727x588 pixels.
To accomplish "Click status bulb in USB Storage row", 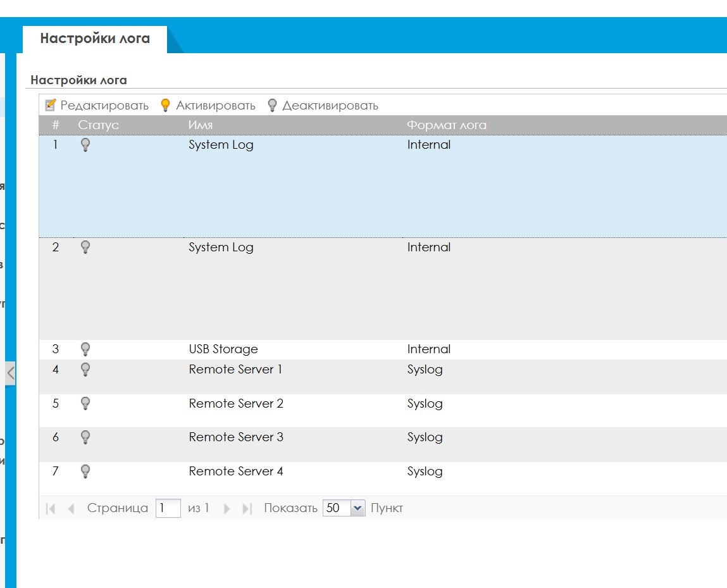I will tap(85, 349).
